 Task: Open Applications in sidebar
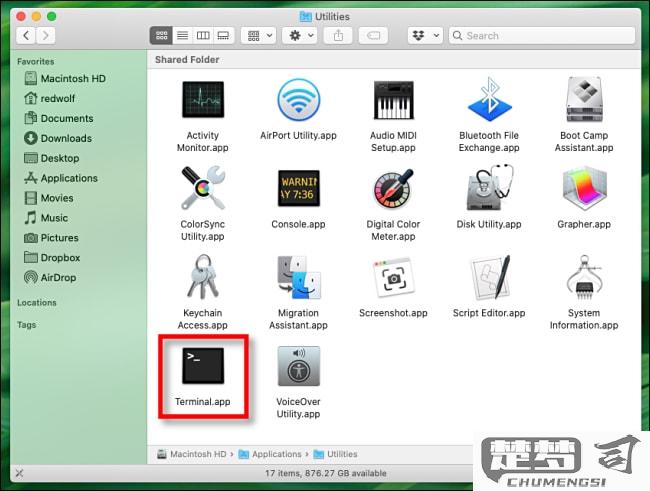pyautogui.click(x=61, y=178)
